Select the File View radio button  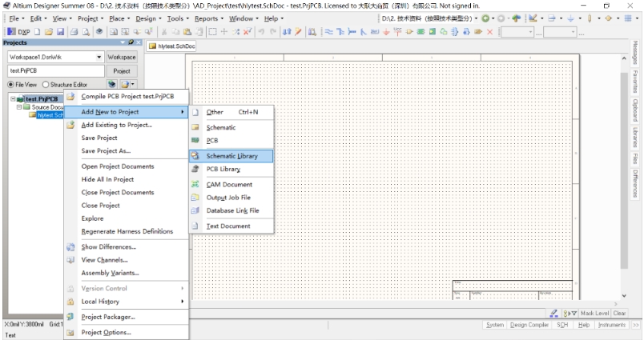pos(10,85)
